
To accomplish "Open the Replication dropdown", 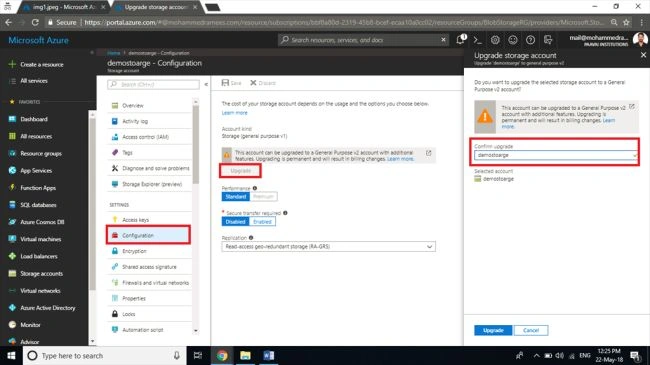I will pos(328,246).
